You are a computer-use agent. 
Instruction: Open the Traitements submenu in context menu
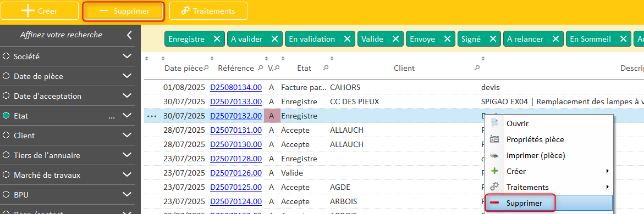point(549,187)
